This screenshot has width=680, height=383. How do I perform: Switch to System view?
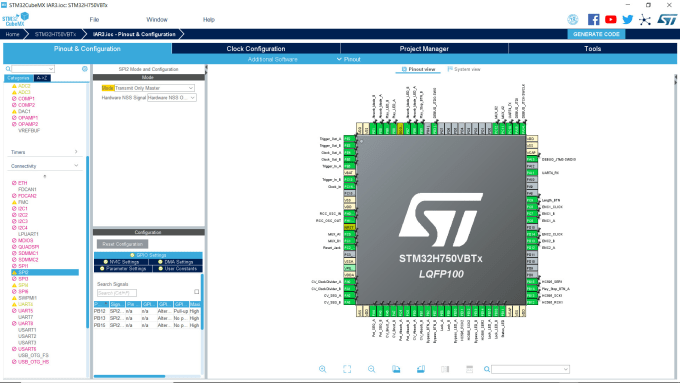tap(464, 69)
